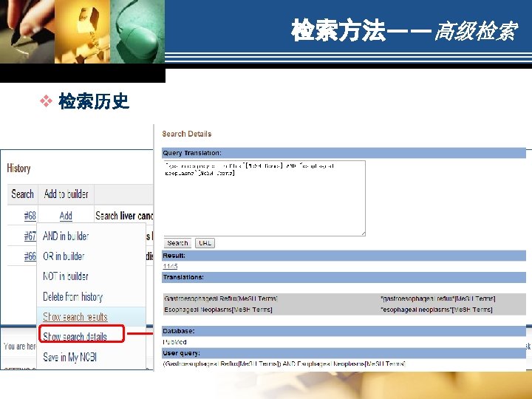This screenshot has width=532, height=399.
Task: Open search history item #68
Action: point(30,216)
